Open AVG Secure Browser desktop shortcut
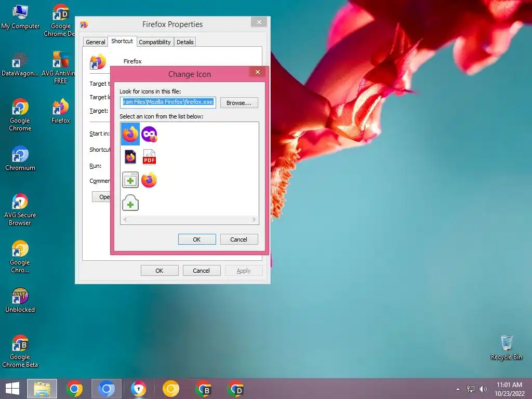The image size is (532, 399). pos(20,209)
